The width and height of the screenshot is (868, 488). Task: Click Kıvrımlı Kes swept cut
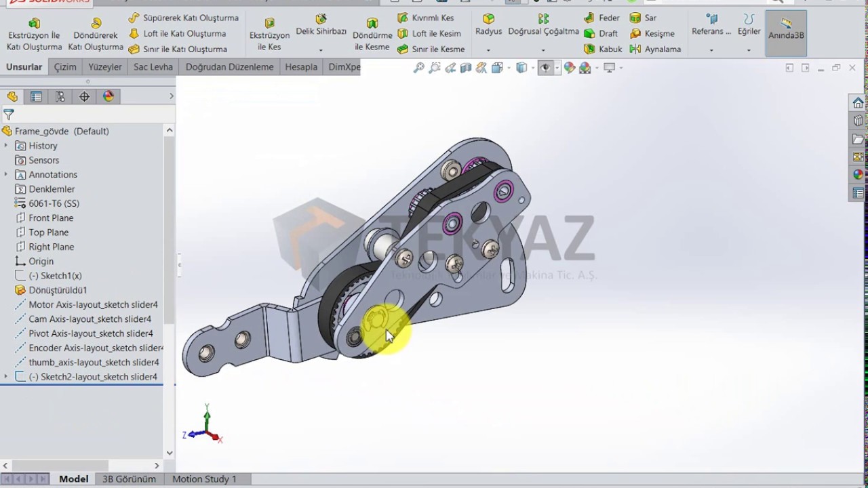tap(425, 18)
